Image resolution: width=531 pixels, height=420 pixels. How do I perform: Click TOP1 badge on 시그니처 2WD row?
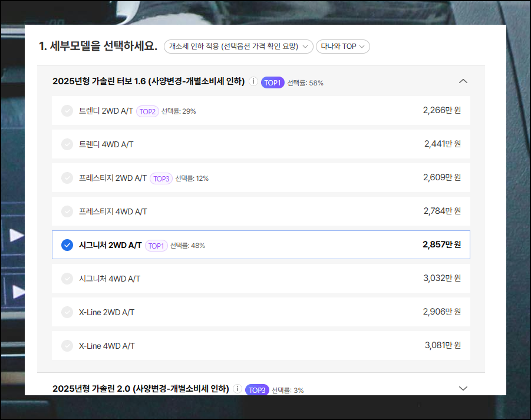point(156,246)
